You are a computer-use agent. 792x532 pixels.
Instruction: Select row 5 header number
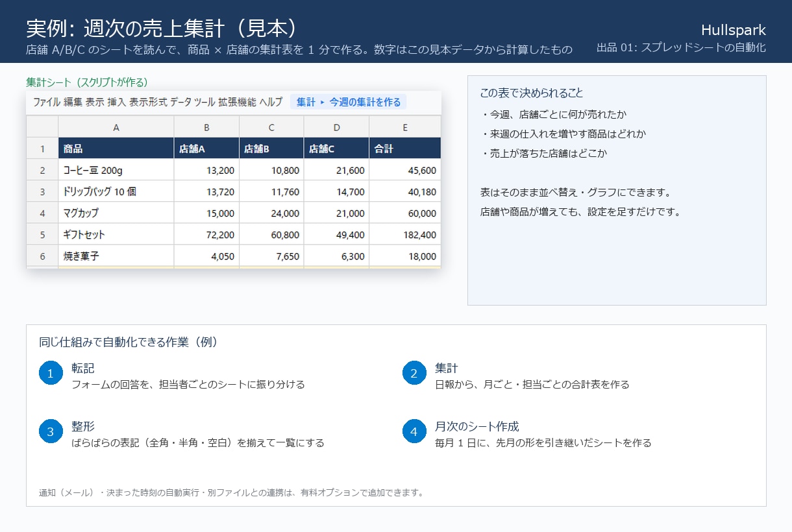point(42,234)
